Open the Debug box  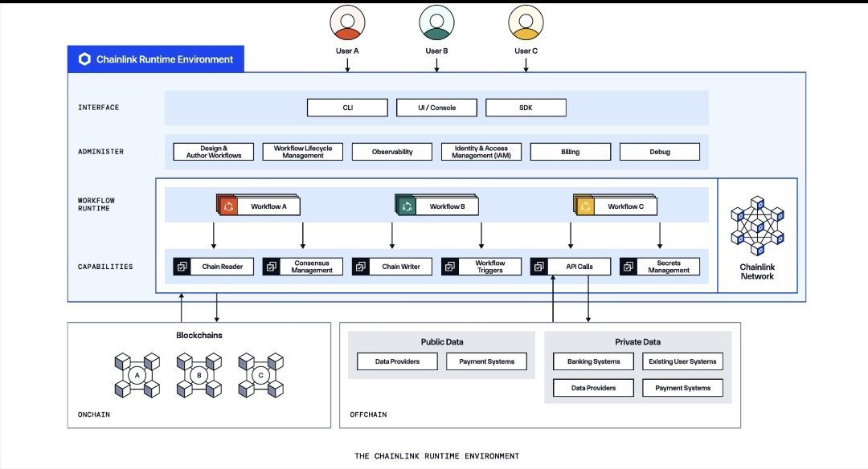pos(660,152)
